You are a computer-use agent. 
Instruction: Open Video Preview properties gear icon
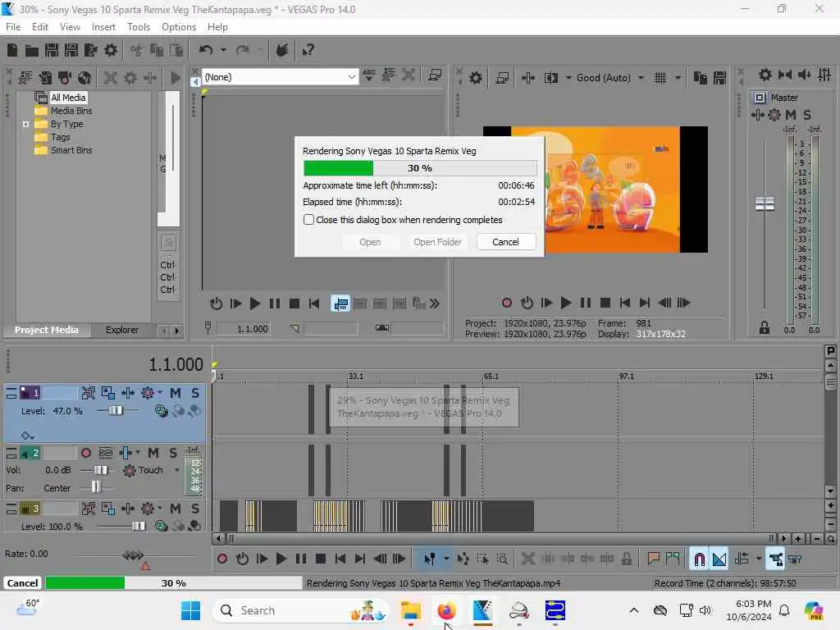pos(476,78)
